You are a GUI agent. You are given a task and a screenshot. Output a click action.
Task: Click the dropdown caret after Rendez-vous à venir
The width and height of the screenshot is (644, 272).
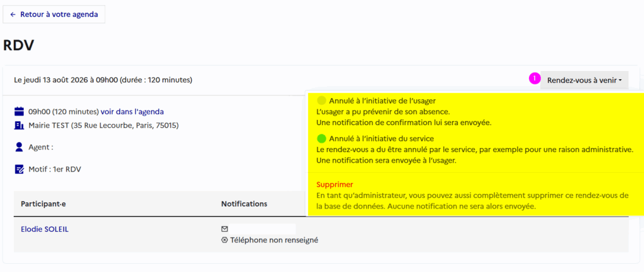pyautogui.click(x=619, y=81)
